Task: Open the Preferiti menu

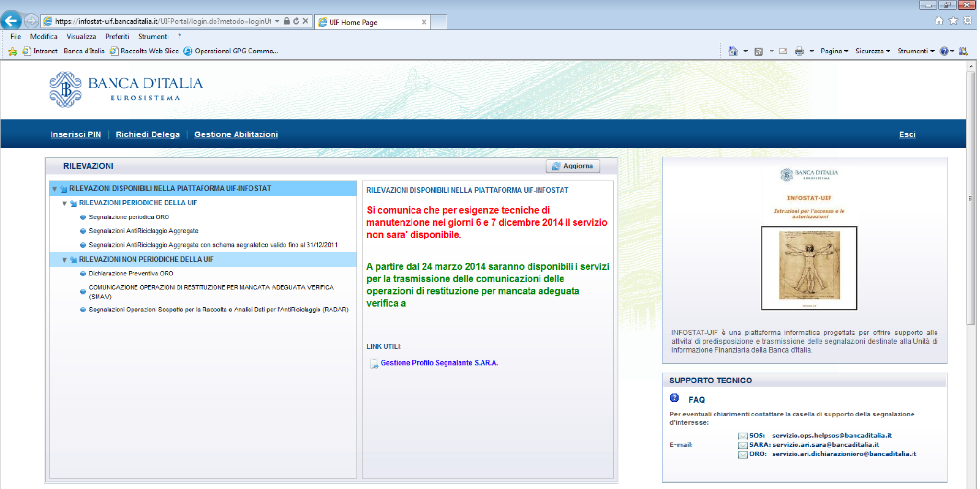Action: pyautogui.click(x=117, y=37)
